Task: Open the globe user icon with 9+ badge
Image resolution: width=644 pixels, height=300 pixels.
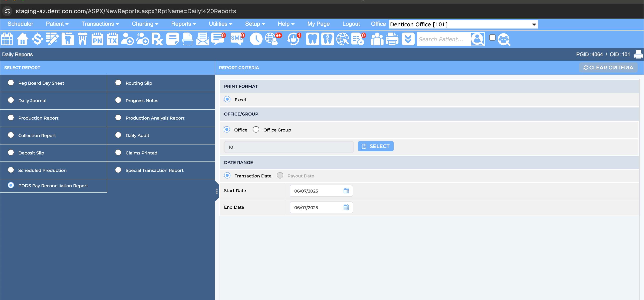Action: click(x=273, y=39)
